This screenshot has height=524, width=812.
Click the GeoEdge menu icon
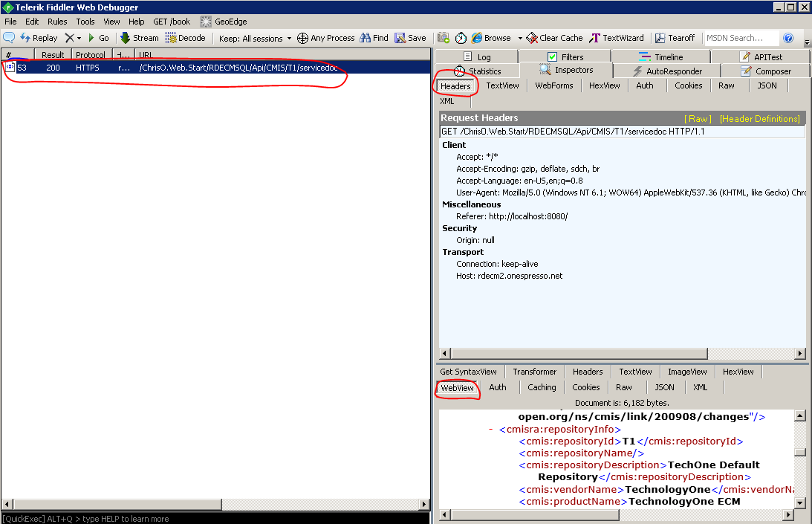(x=206, y=22)
